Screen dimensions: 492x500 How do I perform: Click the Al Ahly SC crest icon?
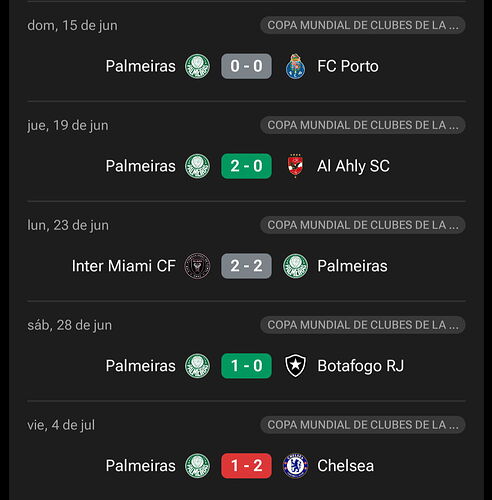pyautogui.click(x=295, y=166)
